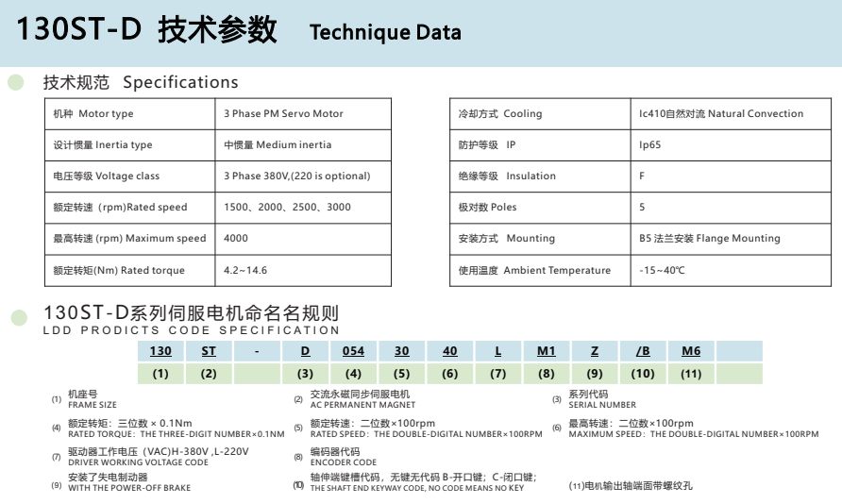Click the green bullet beside Specifications heading
This screenshot has height=504, width=842.
coord(16,82)
